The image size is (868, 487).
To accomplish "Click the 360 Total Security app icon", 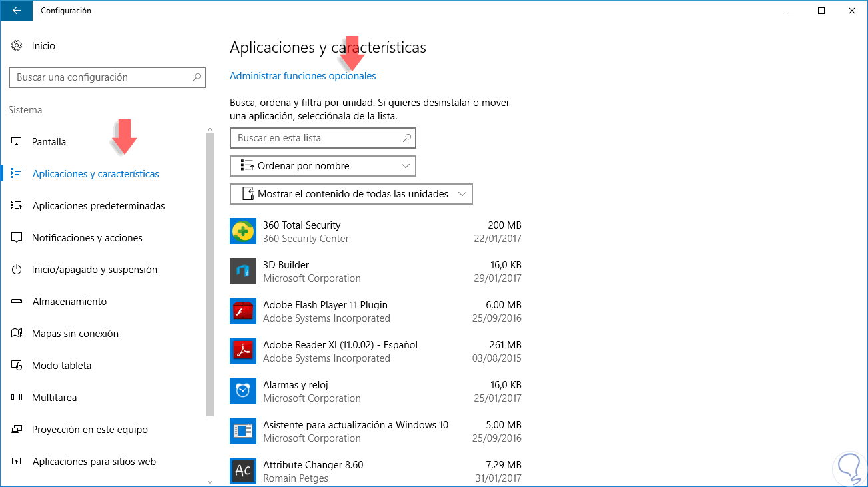I will click(243, 232).
